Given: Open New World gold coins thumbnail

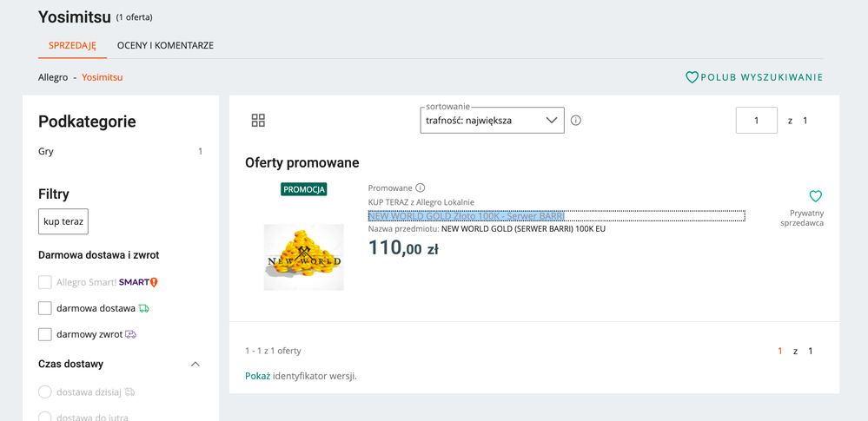Looking at the screenshot, I should 304,257.
